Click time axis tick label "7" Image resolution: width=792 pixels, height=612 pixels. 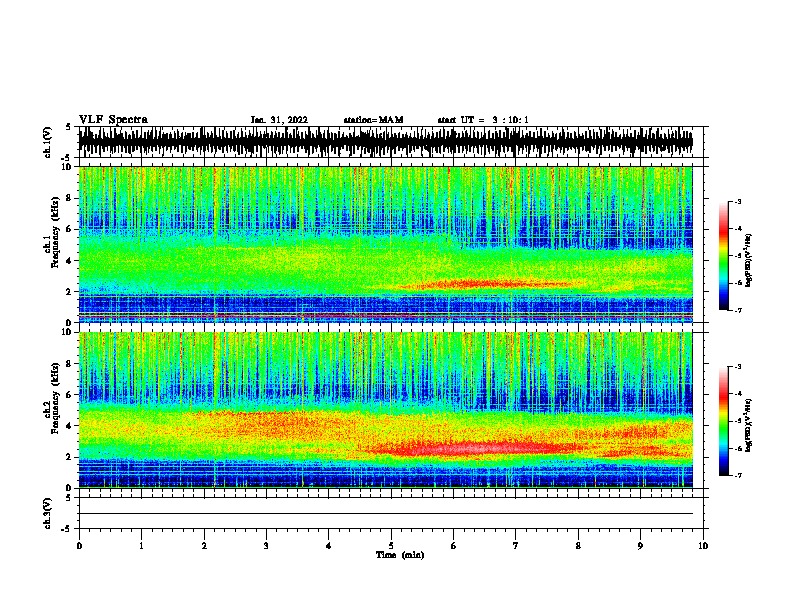coord(516,546)
